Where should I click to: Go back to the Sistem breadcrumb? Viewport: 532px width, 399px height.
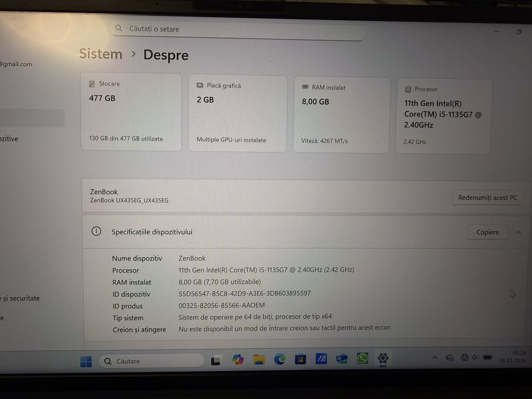pos(101,54)
